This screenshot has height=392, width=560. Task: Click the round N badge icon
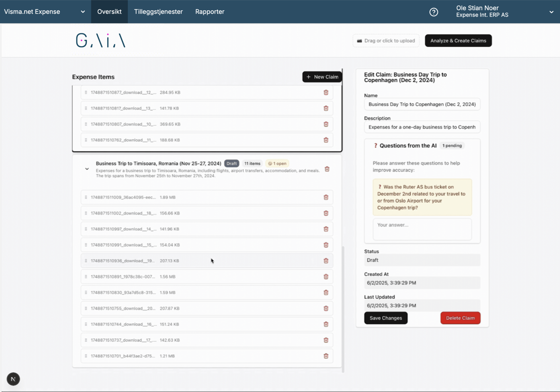tap(13, 379)
